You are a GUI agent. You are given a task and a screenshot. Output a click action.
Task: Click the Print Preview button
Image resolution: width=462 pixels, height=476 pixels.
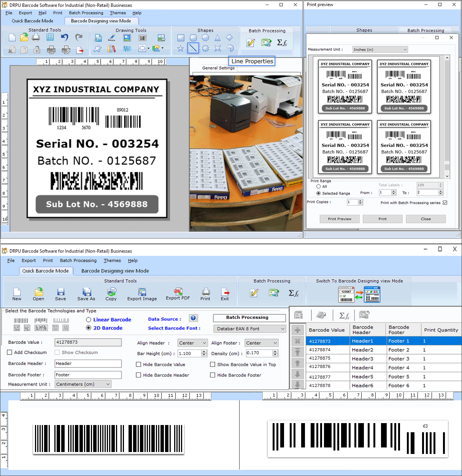340,219
